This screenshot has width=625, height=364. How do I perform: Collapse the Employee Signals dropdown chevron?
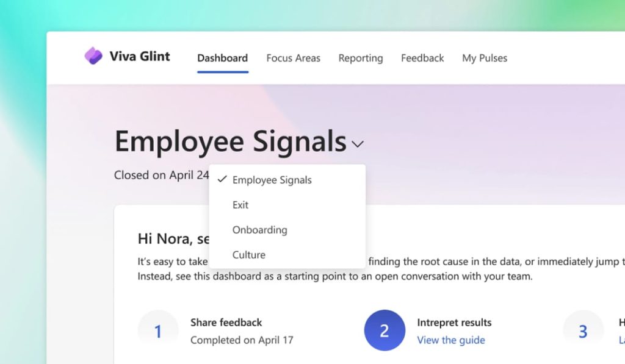[x=358, y=144]
